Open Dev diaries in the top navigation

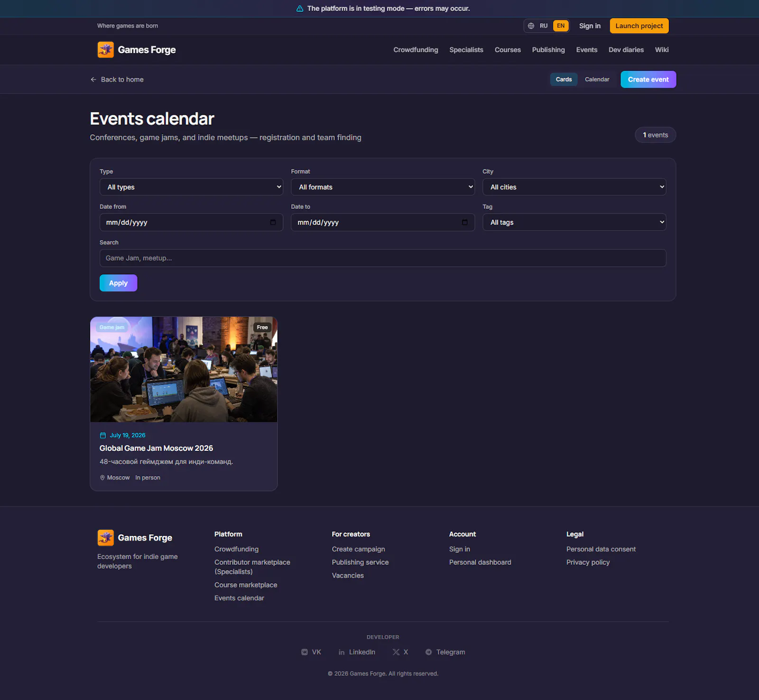pos(626,50)
